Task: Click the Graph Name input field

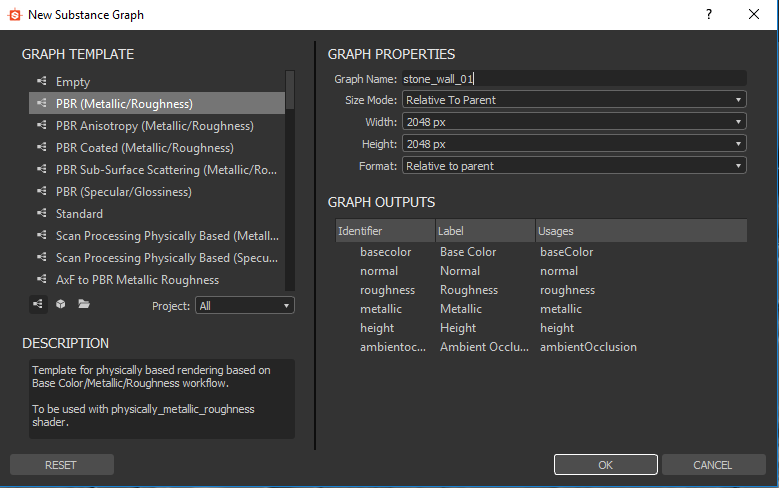Action: (x=574, y=79)
